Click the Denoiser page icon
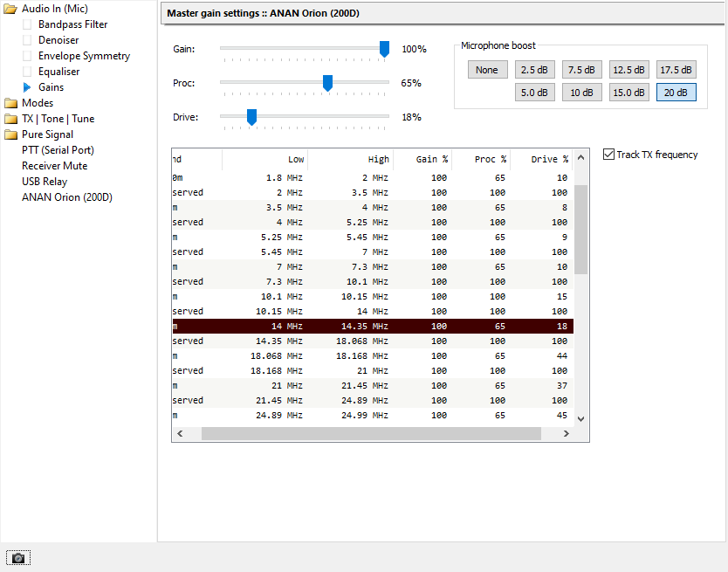Image resolution: width=728 pixels, height=572 pixels. point(27,40)
